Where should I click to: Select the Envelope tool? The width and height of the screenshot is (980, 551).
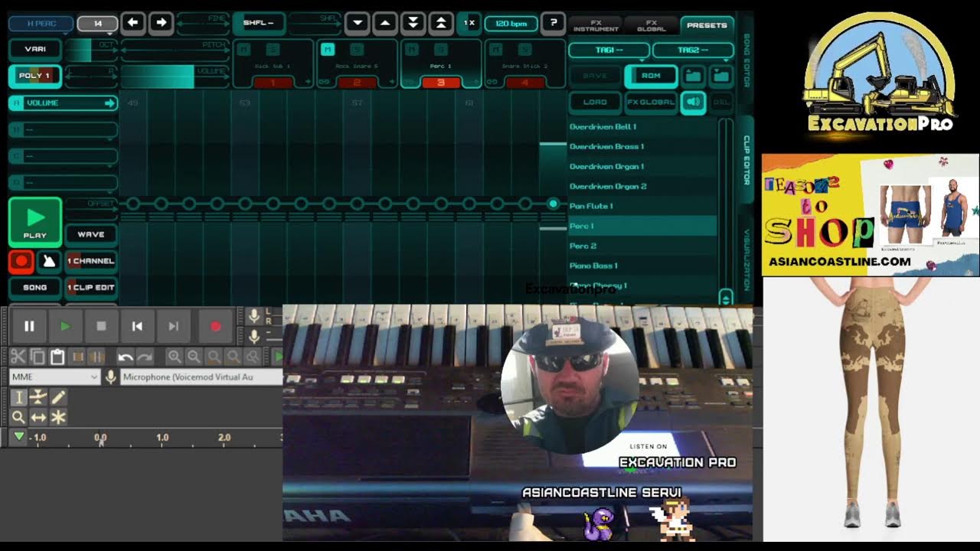(38, 397)
